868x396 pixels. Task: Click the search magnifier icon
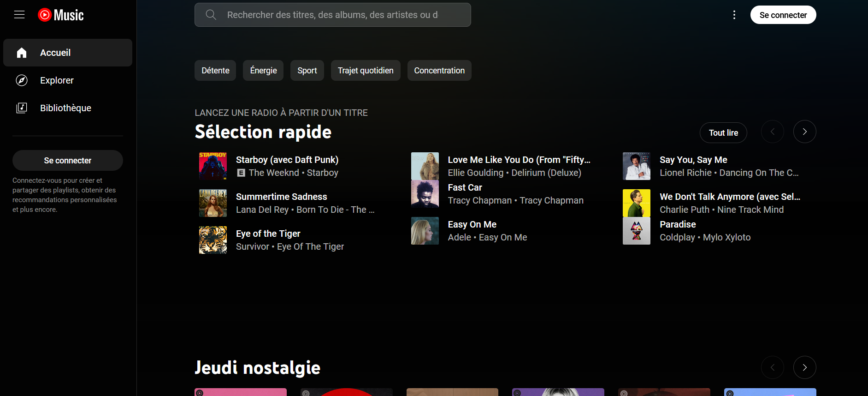coord(211,15)
